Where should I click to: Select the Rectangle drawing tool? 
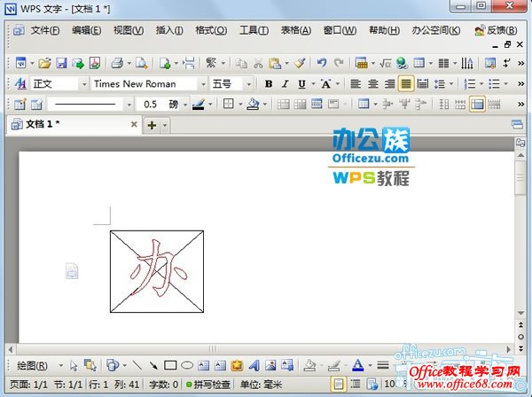[170, 365]
